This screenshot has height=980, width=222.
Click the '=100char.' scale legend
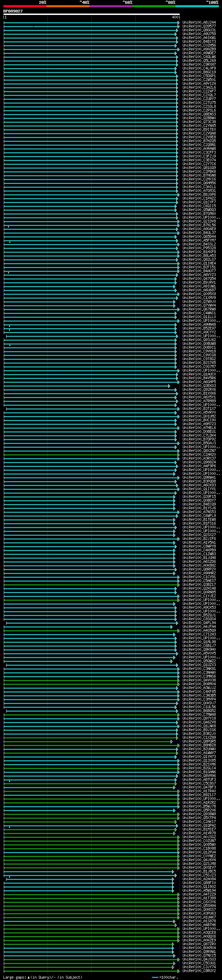click(169, 977)
